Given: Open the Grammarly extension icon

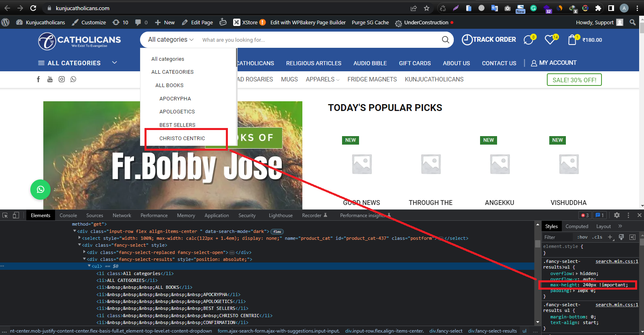Looking at the screenshot, I should 533,8.
